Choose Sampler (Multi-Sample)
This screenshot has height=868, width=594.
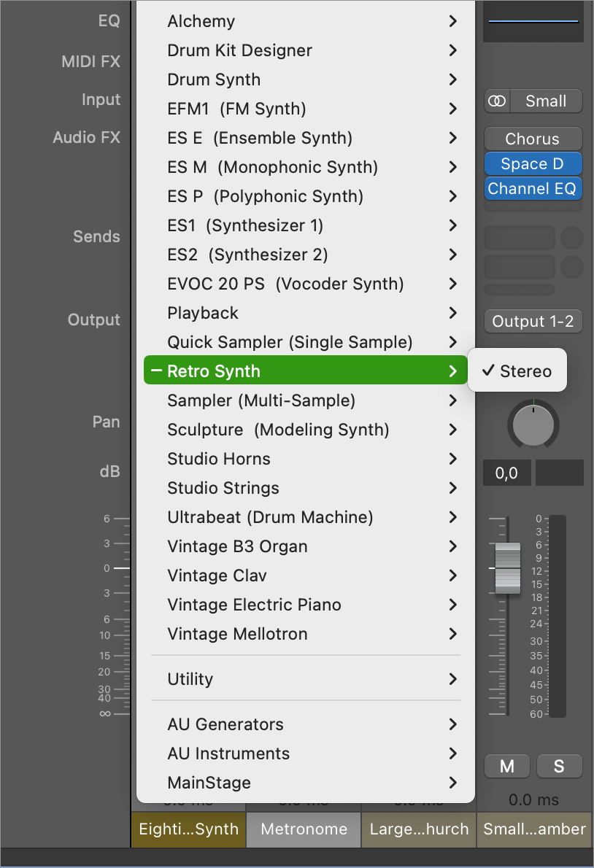click(x=306, y=400)
